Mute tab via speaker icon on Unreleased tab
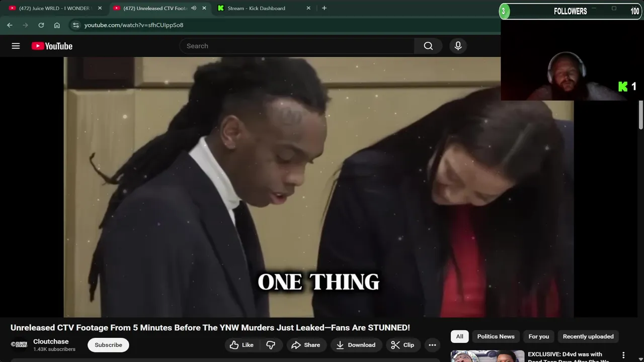Image resolution: width=644 pixels, height=362 pixels. pos(194,8)
